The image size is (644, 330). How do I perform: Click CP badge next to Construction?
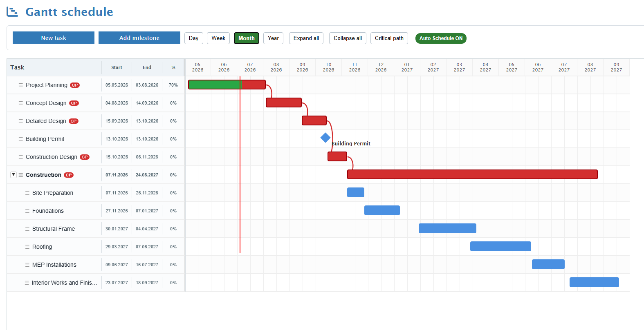point(69,175)
